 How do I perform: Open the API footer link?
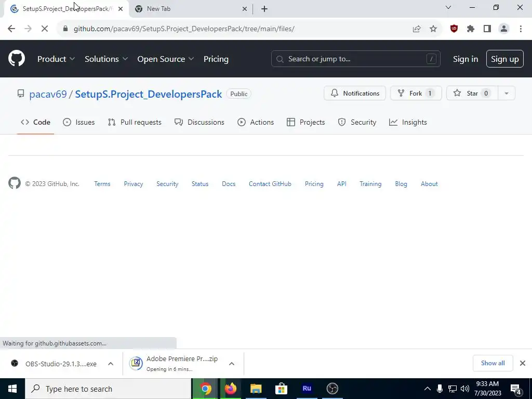click(342, 184)
